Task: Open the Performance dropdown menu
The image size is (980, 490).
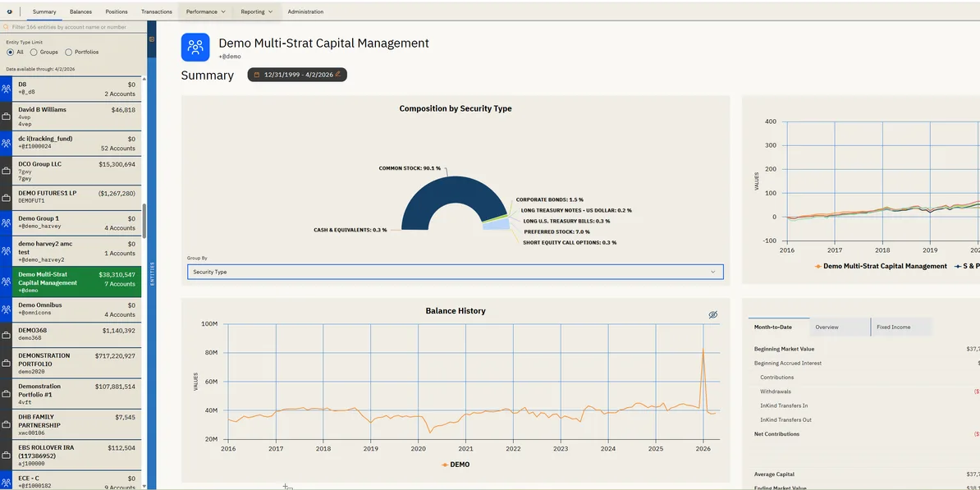Action: coord(206,11)
